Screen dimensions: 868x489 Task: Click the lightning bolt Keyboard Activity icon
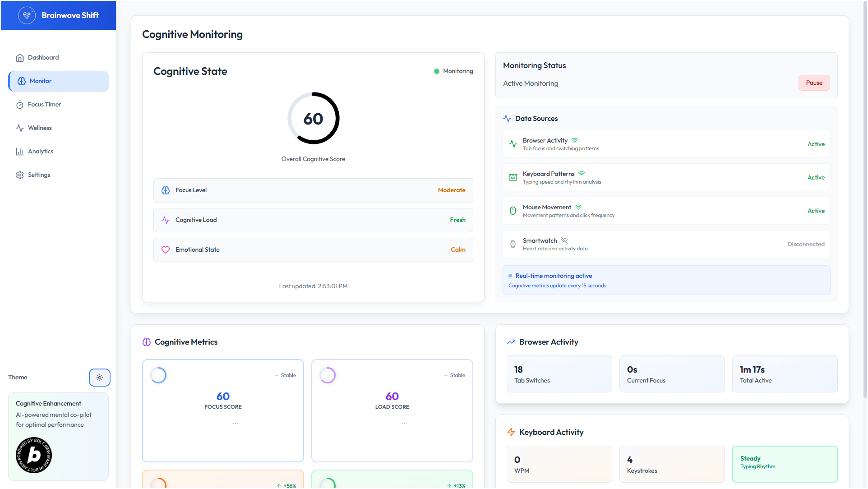point(511,432)
